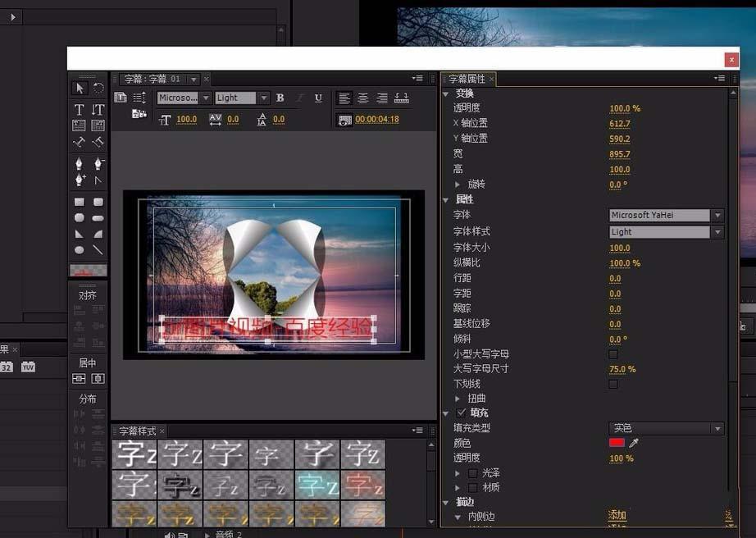Select the Selection arrow tool

79,88
